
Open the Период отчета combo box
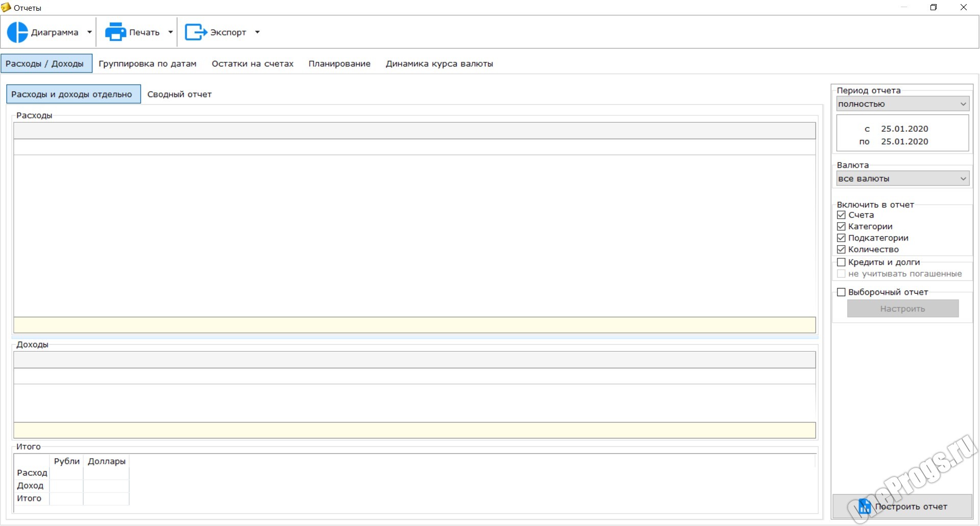[902, 104]
